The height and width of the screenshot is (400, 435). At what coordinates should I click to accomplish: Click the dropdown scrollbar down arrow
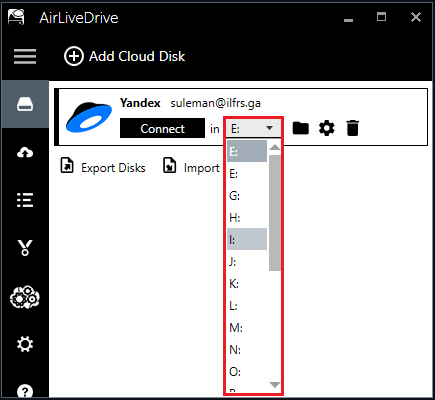point(275,385)
